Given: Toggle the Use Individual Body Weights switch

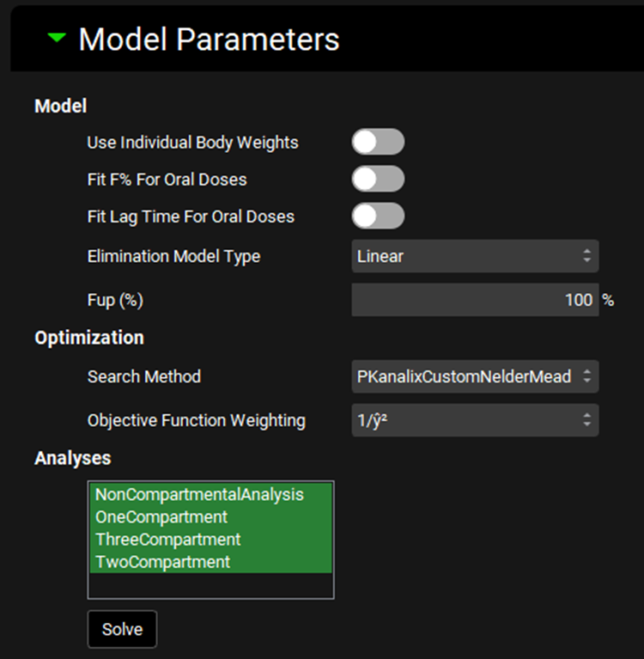Looking at the screenshot, I should coord(378,143).
